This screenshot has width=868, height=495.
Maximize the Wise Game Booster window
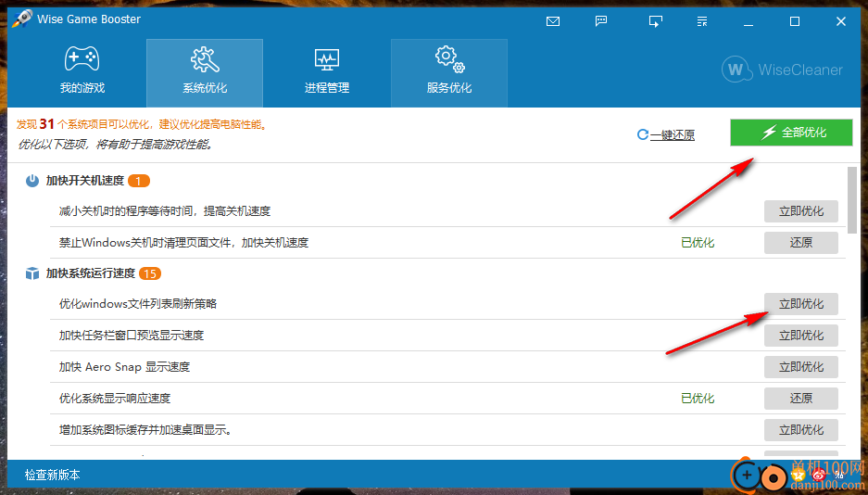click(x=795, y=21)
